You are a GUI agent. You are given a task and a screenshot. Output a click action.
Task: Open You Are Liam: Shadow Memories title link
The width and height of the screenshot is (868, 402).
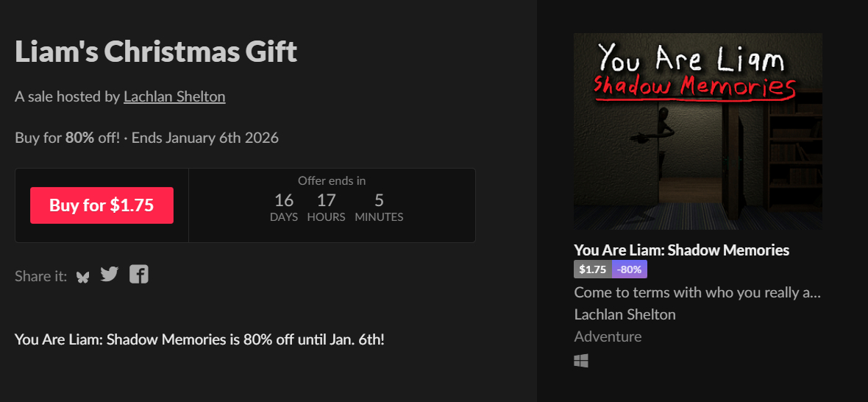[681, 250]
